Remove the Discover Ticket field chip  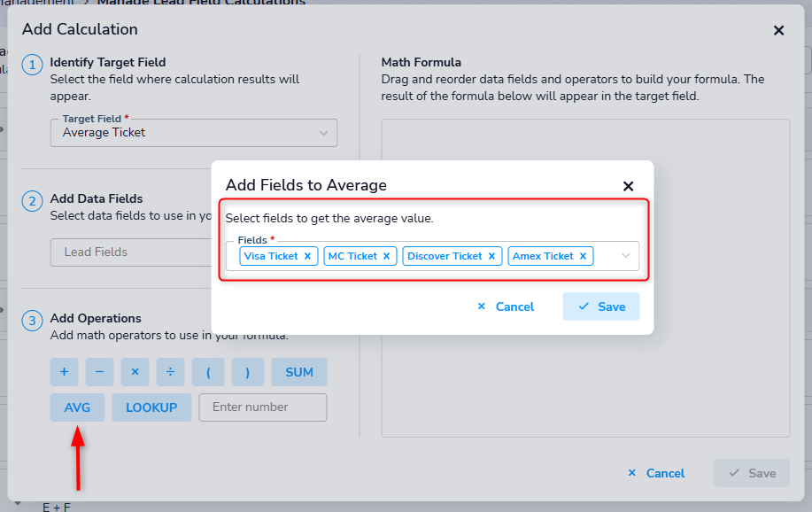tap(491, 256)
